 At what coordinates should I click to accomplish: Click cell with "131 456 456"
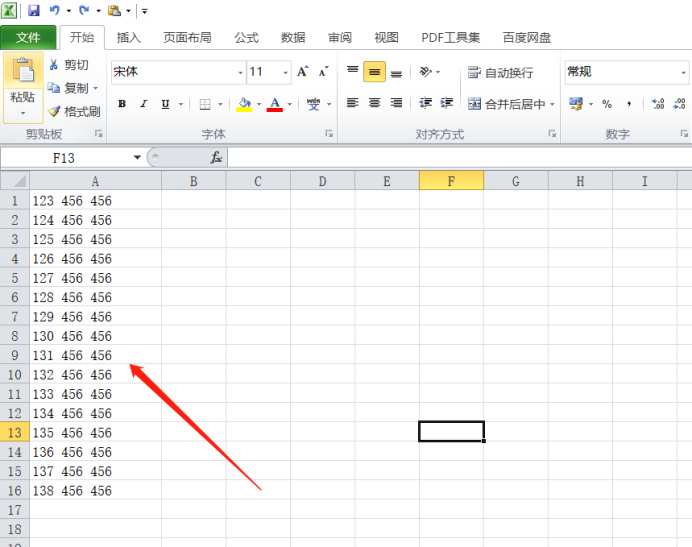pyautogui.click(x=95, y=355)
